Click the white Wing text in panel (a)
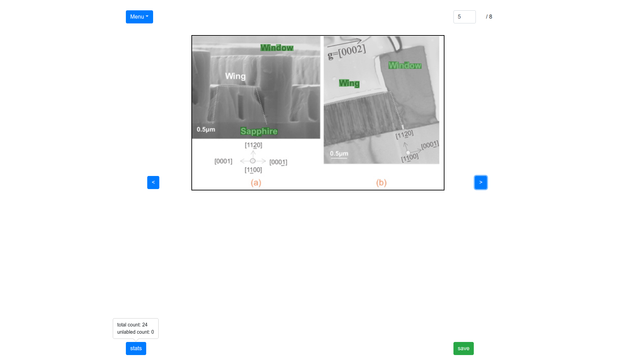Image resolution: width=630 pixels, height=364 pixels. click(236, 76)
